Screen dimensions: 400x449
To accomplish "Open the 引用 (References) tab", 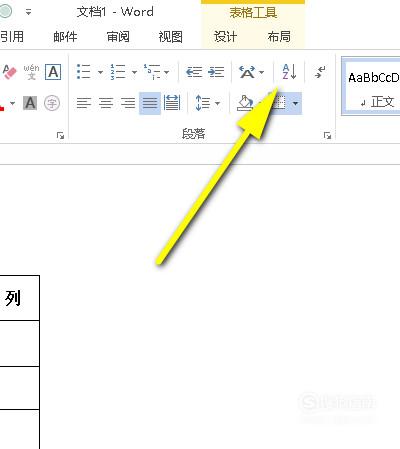I will (12, 36).
